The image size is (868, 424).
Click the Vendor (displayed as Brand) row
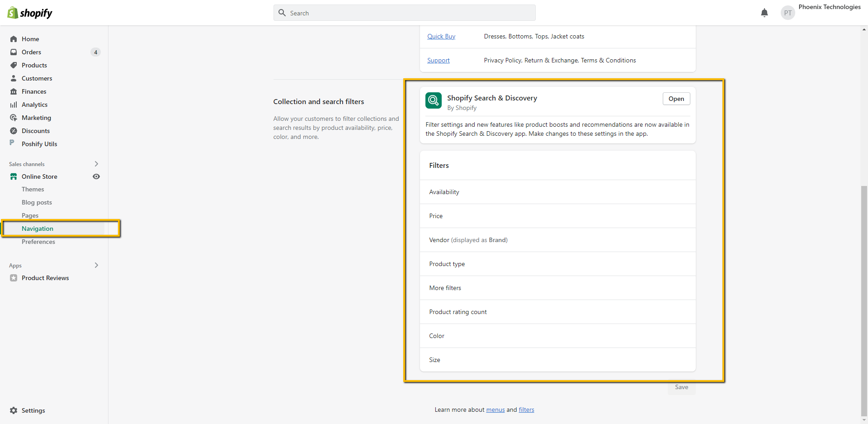pyautogui.click(x=558, y=240)
